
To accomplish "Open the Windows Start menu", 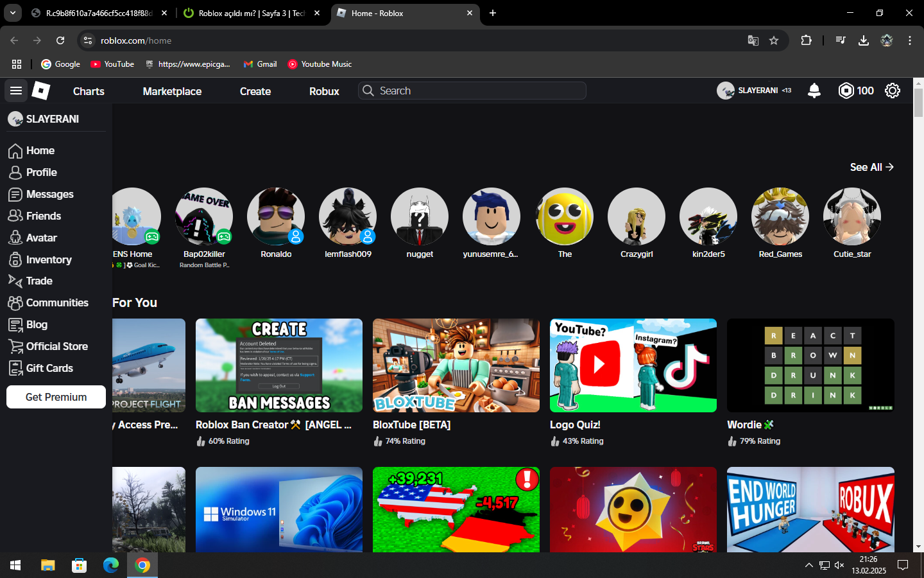I will pos(15,565).
